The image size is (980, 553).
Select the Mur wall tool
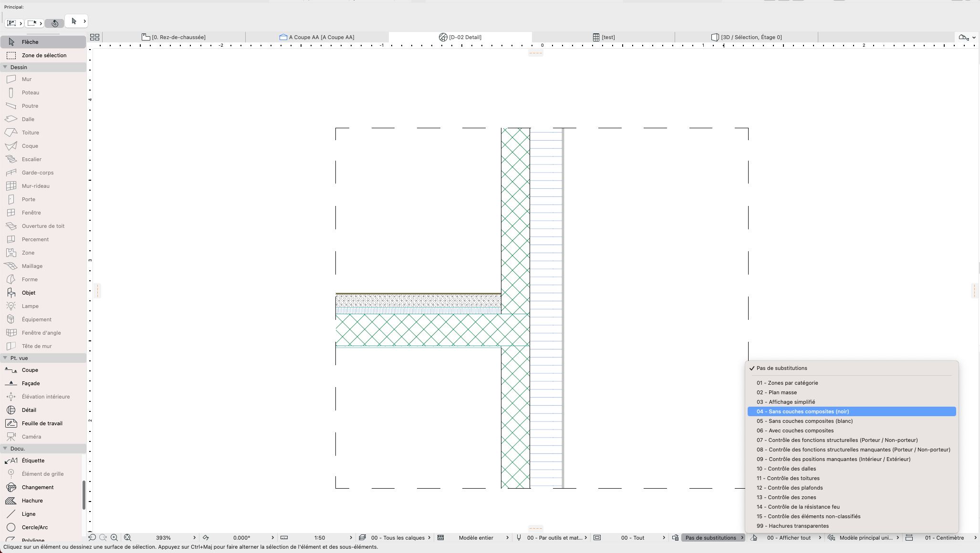(x=43, y=79)
